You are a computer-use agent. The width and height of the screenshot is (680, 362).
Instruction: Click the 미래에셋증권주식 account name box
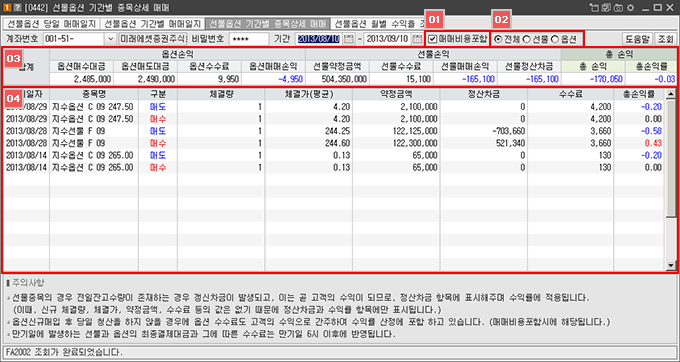coord(153,39)
